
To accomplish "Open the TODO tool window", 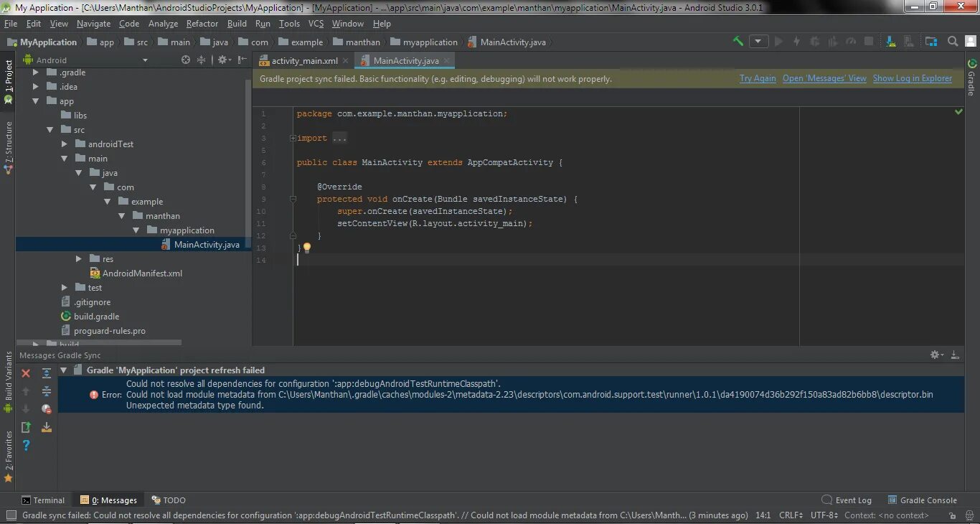I will click(168, 500).
